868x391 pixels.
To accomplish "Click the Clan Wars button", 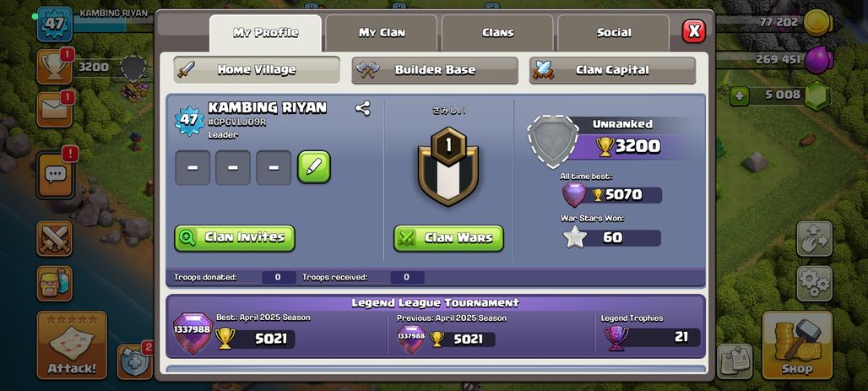I will click(449, 238).
